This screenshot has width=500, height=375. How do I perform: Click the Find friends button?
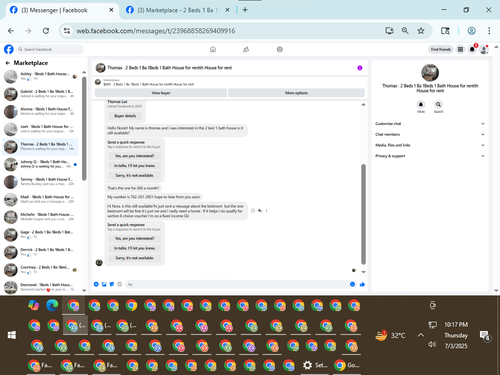[x=441, y=49]
